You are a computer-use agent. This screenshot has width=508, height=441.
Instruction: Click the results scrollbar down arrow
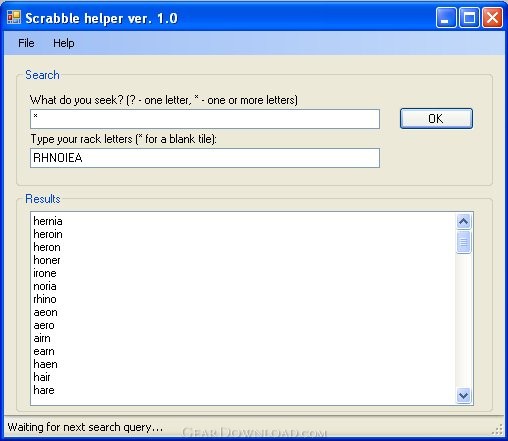[x=463, y=396]
